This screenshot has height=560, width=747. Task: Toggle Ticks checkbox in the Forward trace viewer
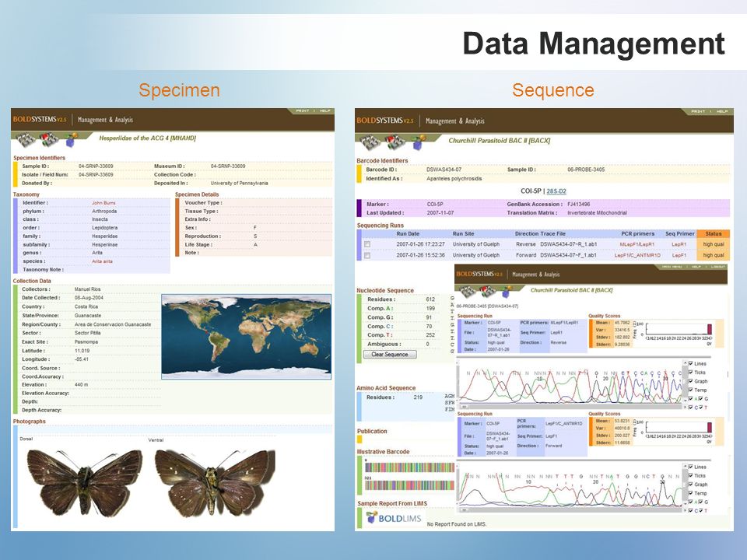tap(691, 476)
